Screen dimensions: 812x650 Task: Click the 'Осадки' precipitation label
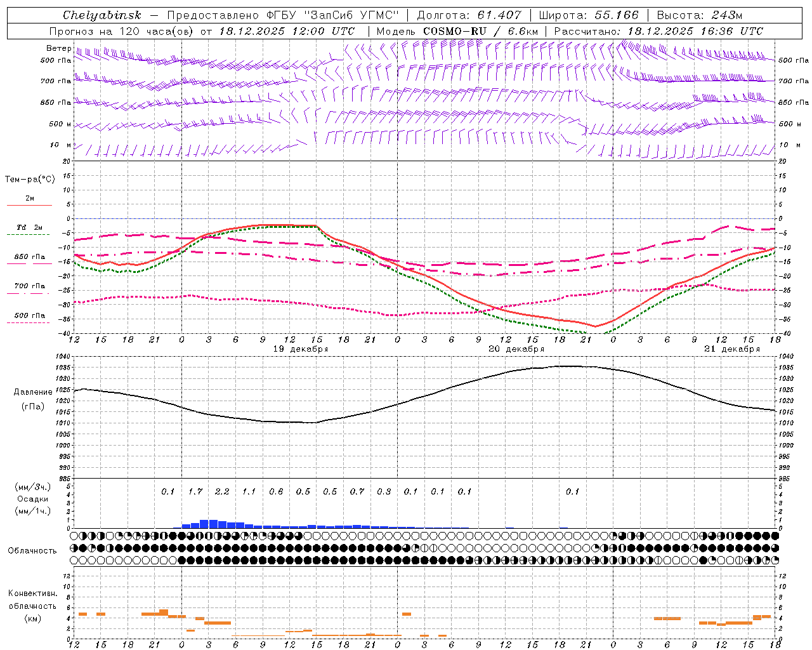[x=33, y=499]
